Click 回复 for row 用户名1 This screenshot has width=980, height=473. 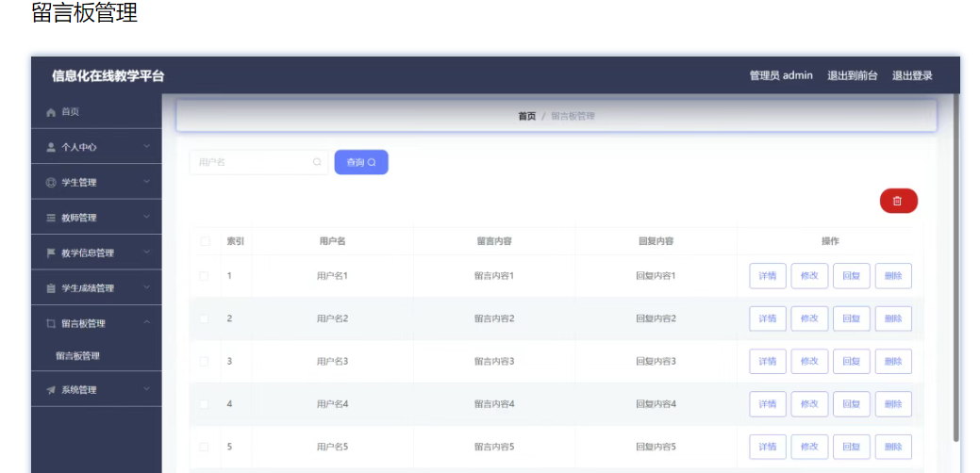pyautogui.click(x=851, y=276)
